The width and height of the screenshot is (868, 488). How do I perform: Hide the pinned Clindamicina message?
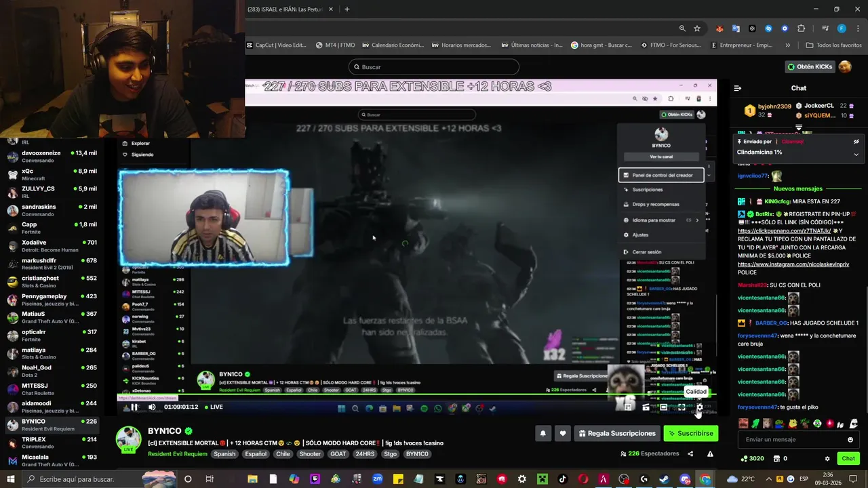pos(856,142)
